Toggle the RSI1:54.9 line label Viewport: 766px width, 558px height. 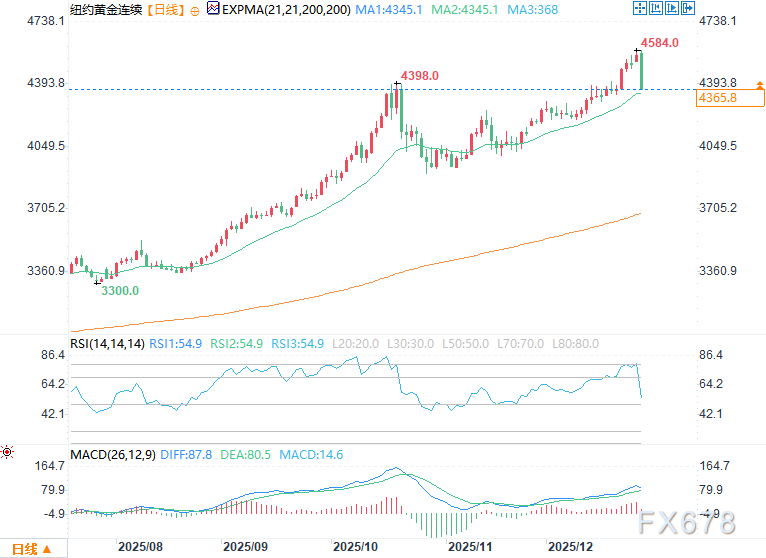(x=176, y=343)
